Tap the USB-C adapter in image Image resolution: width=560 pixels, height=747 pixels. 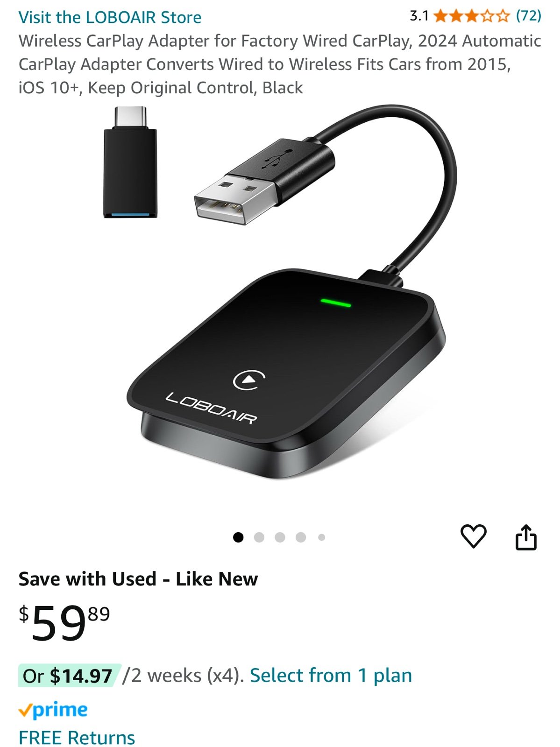(130, 162)
